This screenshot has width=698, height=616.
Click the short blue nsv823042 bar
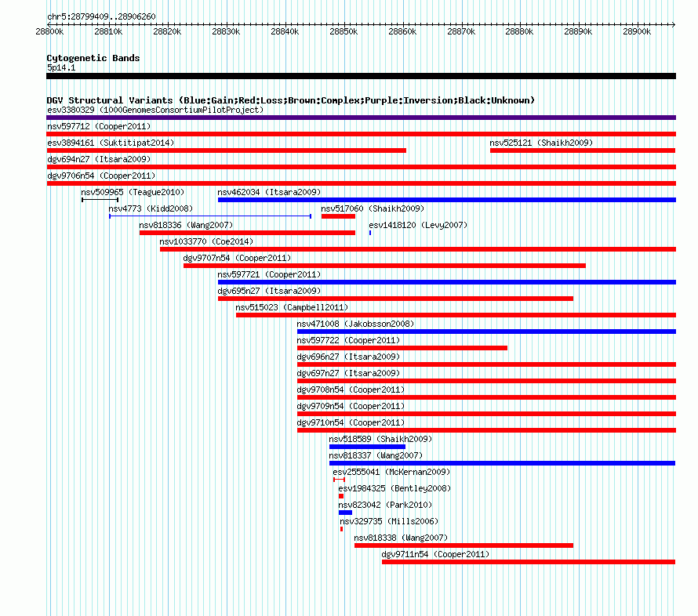click(345, 513)
